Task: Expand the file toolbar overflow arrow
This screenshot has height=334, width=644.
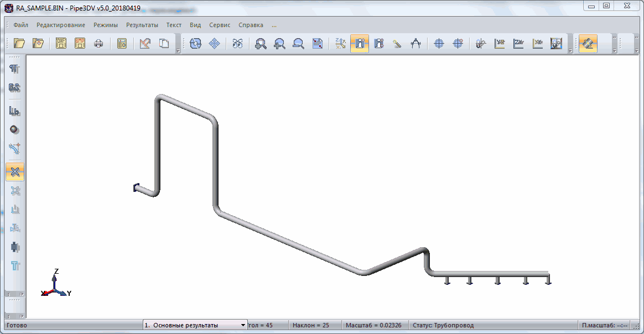Action: coord(178,51)
